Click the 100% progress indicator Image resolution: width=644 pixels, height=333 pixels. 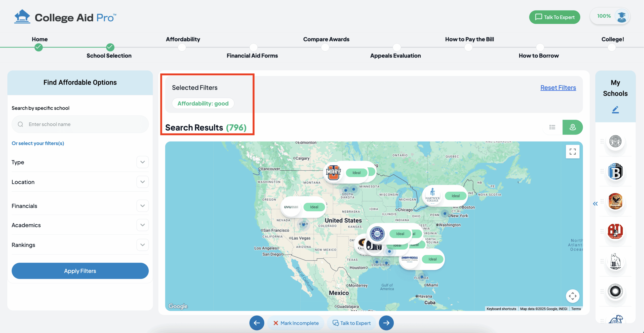pos(604,16)
